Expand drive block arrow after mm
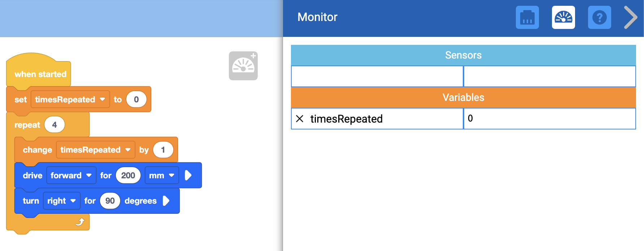This screenshot has width=644, height=251. click(188, 175)
